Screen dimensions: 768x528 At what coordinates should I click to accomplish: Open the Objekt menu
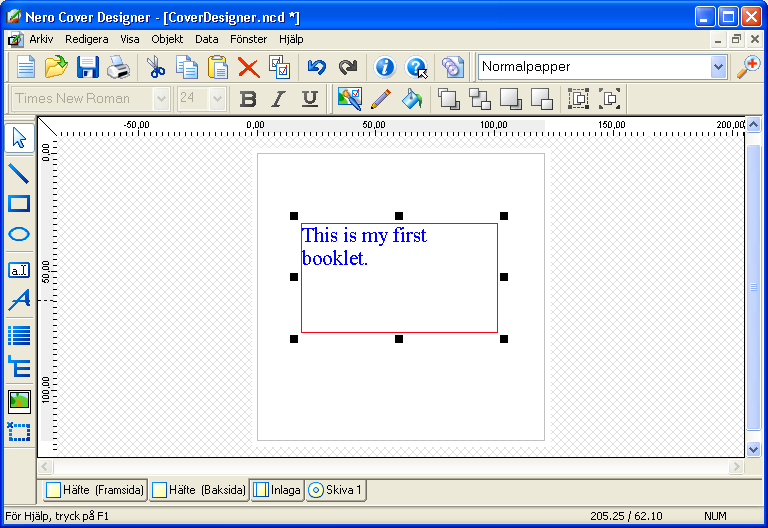click(167, 39)
